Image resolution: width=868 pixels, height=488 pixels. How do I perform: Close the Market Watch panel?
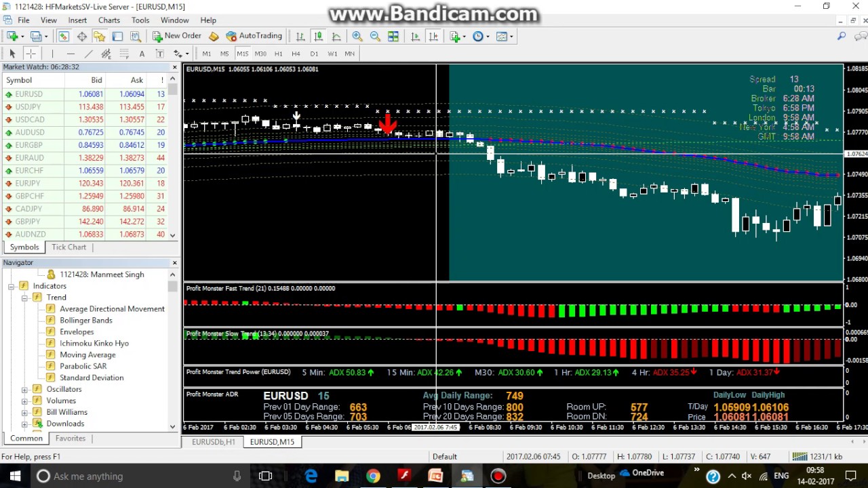174,67
